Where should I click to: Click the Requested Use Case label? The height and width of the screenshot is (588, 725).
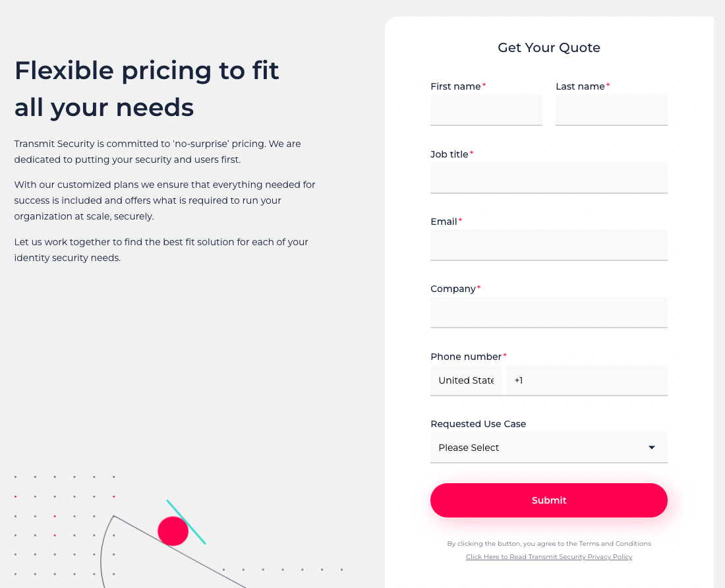[x=478, y=424]
